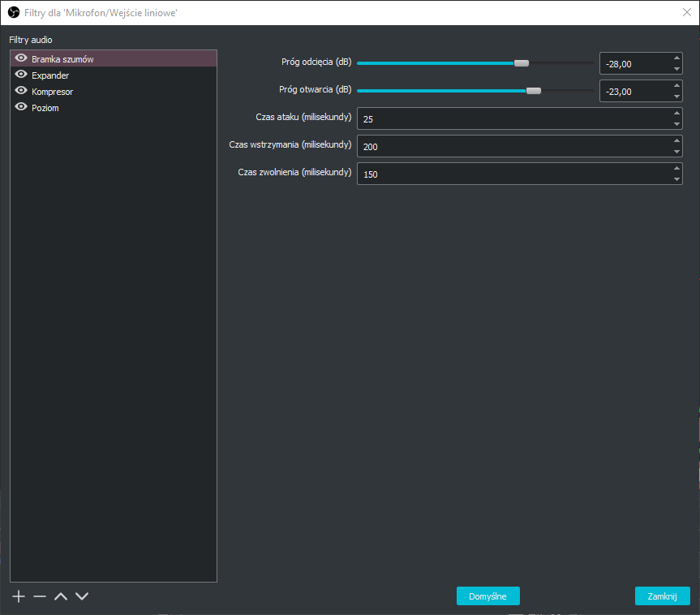Move selected filter up with arrow icon
Viewport: 700px width, 615px height.
click(61, 596)
